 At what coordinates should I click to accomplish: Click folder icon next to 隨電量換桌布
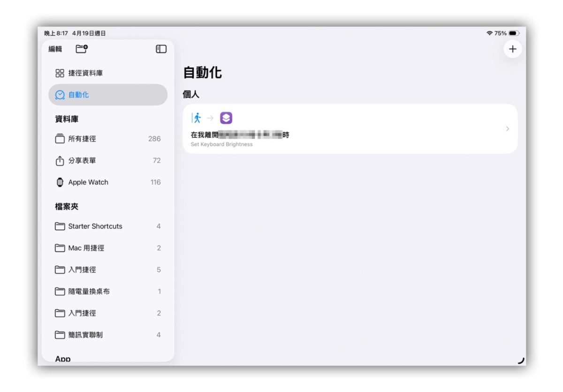click(x=60, y=291)
